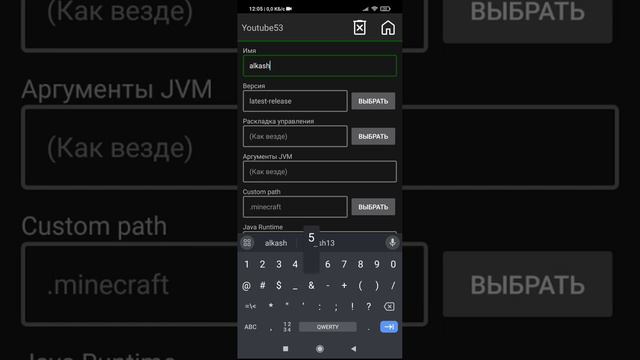640x360 pixels.
Task: Tap the + symbol key
Action: [344, 285]
